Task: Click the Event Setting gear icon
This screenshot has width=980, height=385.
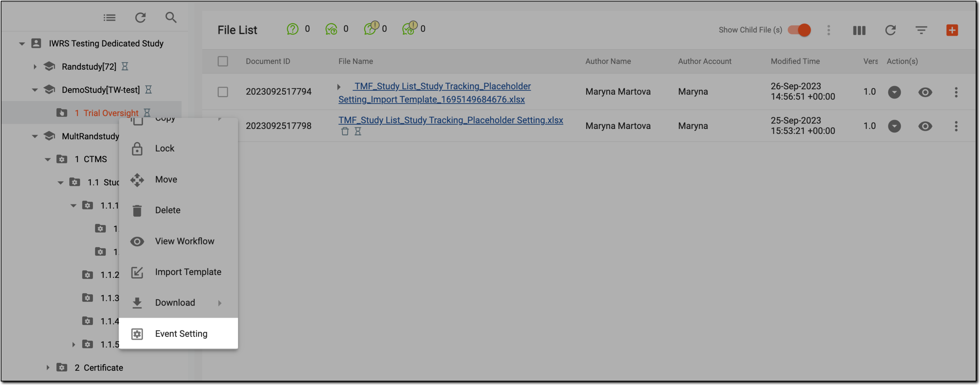Action: coord(137,334)
